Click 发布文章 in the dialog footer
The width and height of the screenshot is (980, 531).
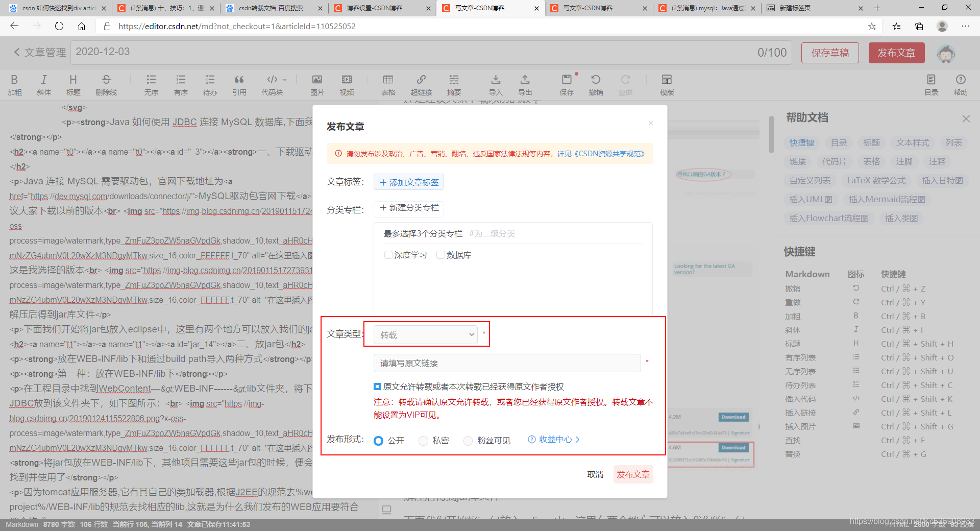click(x=633, y=474)
